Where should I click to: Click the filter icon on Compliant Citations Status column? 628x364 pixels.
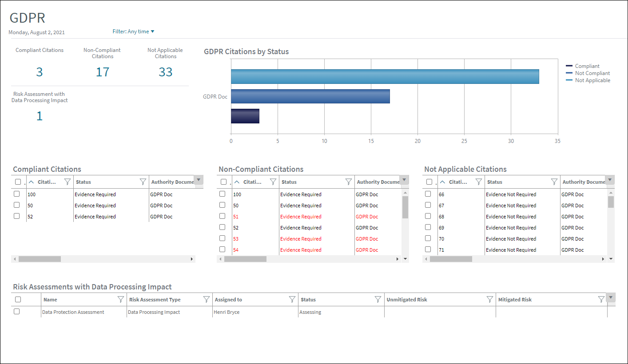click(x=143, y=182)
